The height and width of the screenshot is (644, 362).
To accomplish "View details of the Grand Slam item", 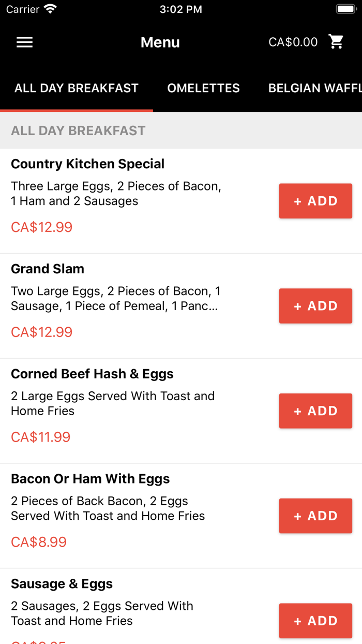I will pyautogui.click(x=47, y=269).
